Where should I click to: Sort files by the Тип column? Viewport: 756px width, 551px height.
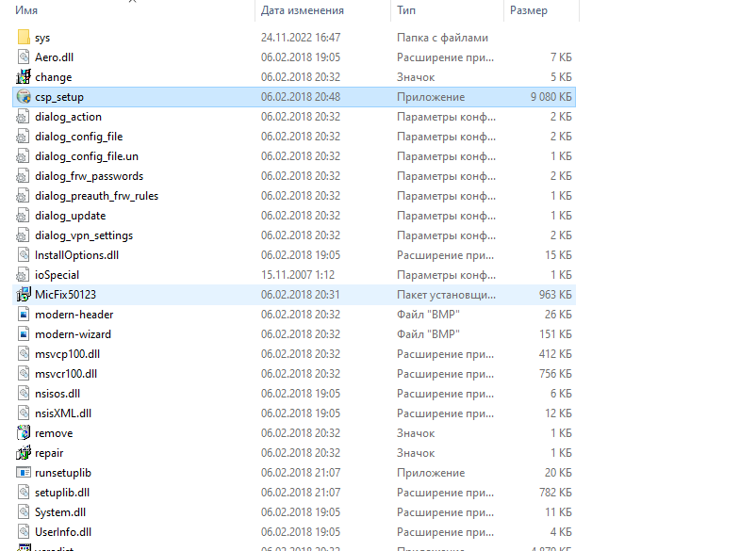[406, 10]
